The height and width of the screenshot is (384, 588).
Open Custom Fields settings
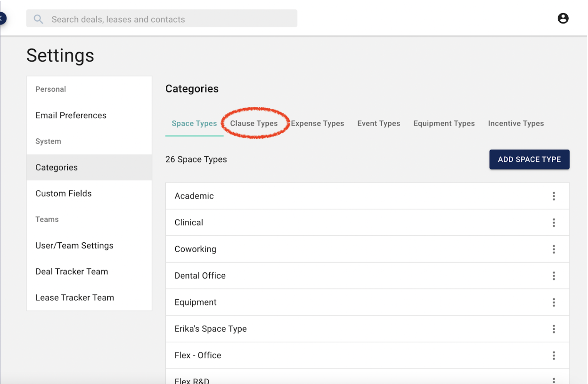[x=64, y=193]
